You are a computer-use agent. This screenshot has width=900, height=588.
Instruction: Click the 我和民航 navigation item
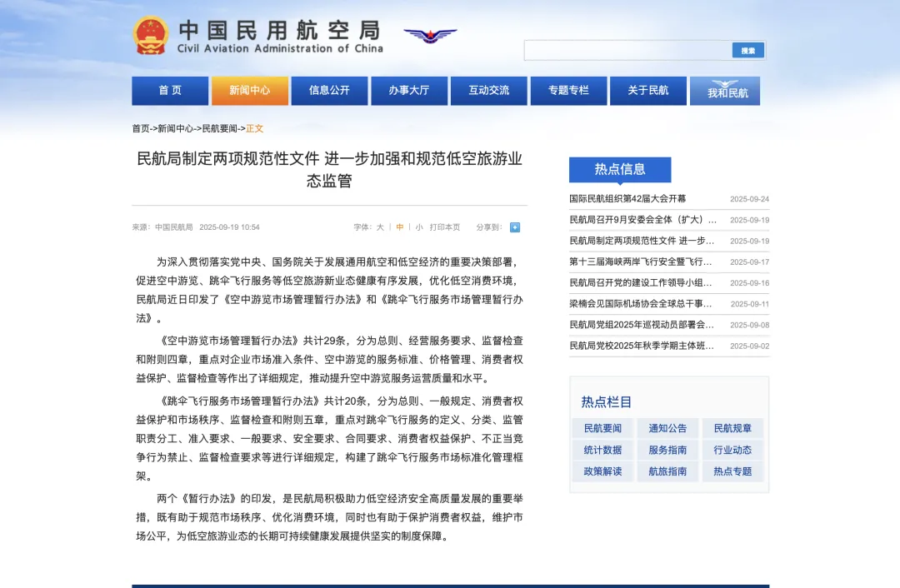point(725,90)
